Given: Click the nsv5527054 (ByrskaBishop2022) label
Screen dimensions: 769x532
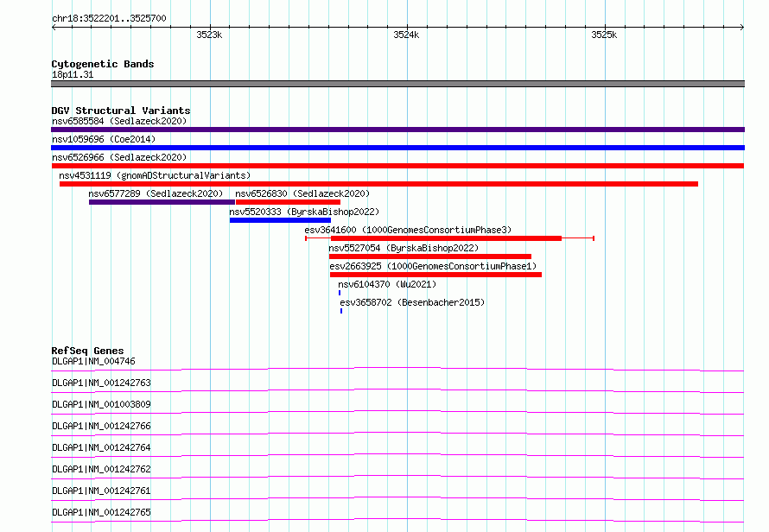Looking at the screenshot, I should [x=404, y=248].
